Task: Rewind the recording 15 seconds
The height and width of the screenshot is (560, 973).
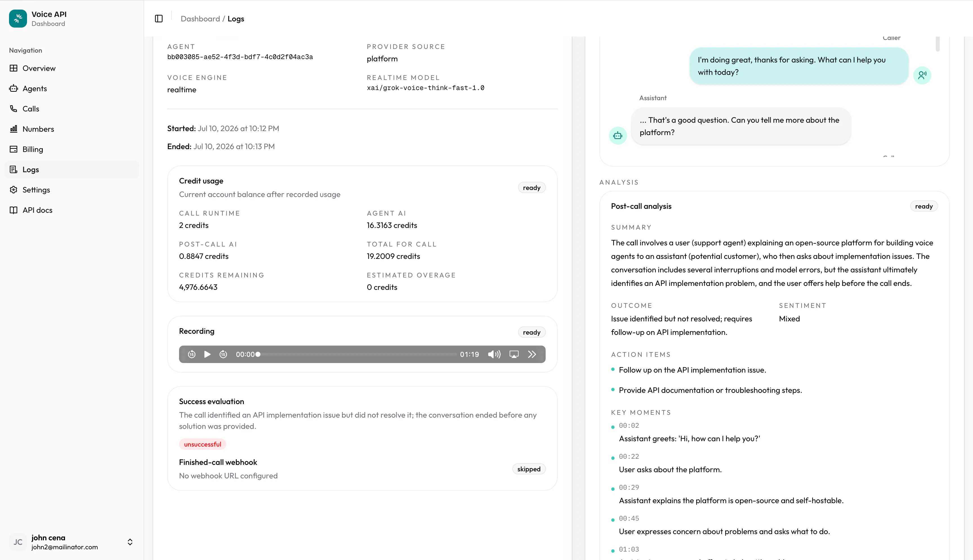Action: tap(192, 354)
